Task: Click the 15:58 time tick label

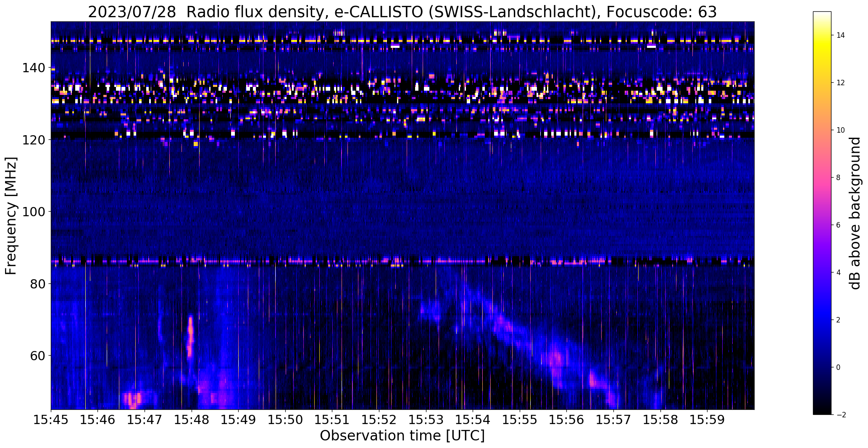Action: point(660,420)
